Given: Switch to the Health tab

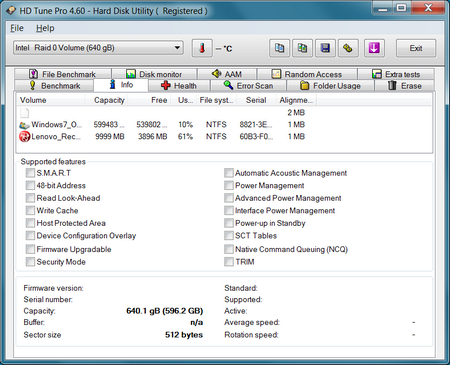Looking at the screenshot, I should click(x=179, y=86).
